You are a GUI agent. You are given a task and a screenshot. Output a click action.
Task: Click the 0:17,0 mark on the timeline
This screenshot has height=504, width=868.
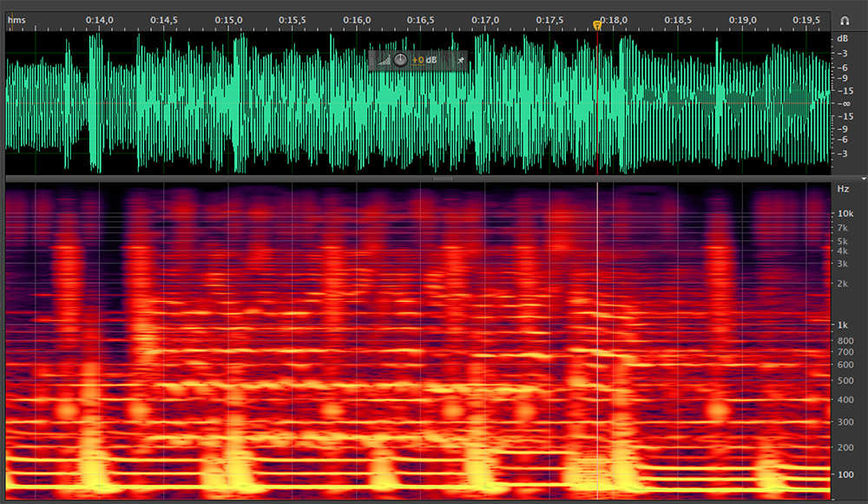click(485, 19)
